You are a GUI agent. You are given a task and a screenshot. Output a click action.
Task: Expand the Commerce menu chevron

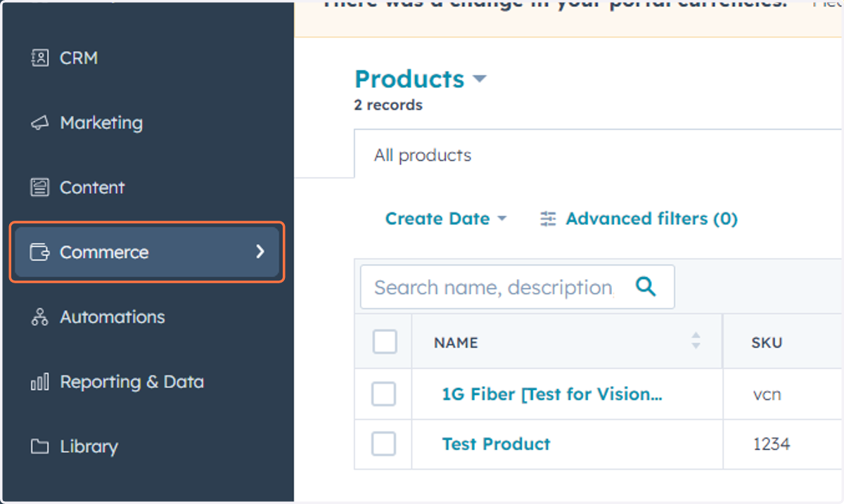pyautogui.click(x=260, y=252)
